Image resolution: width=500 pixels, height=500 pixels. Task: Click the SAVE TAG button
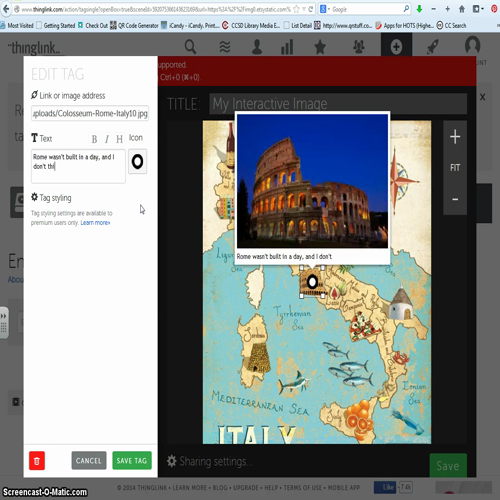pyautogui.click(x=132, y=461)
